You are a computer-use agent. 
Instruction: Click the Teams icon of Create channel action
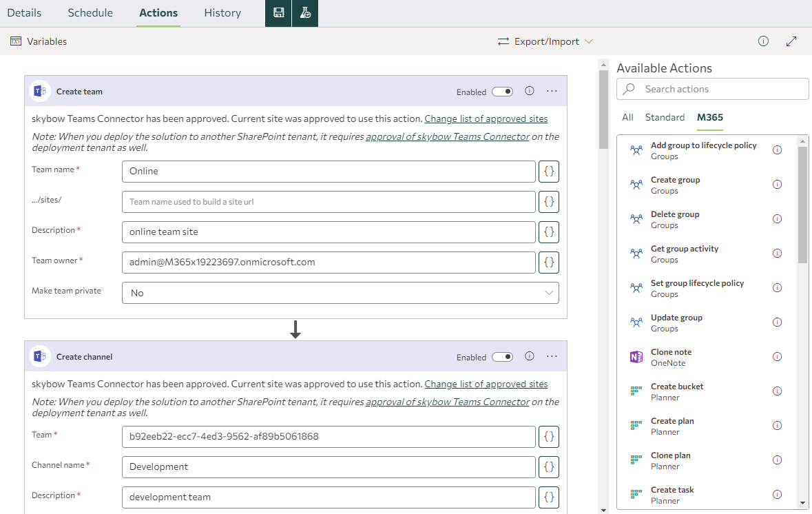pyautogui.click(x=40, y=356)
